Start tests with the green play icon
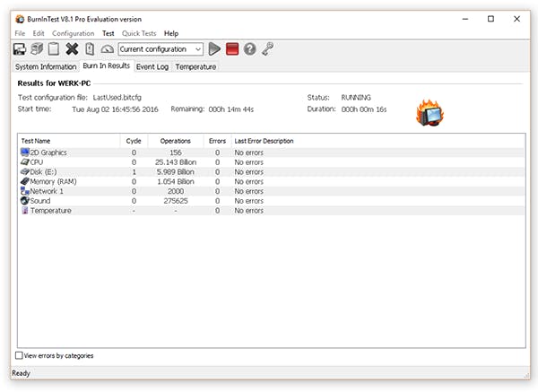Screen dimensions: 538x392 tap(214, 49)
